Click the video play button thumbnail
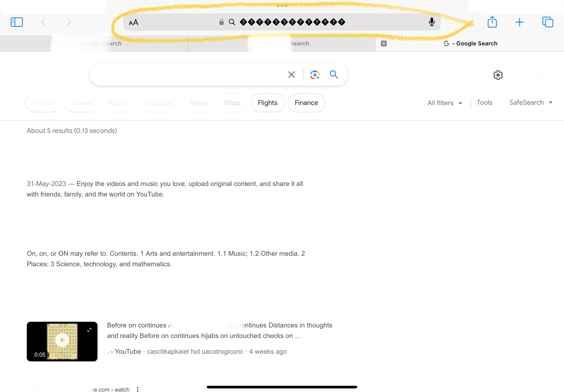 coord(63,341)
